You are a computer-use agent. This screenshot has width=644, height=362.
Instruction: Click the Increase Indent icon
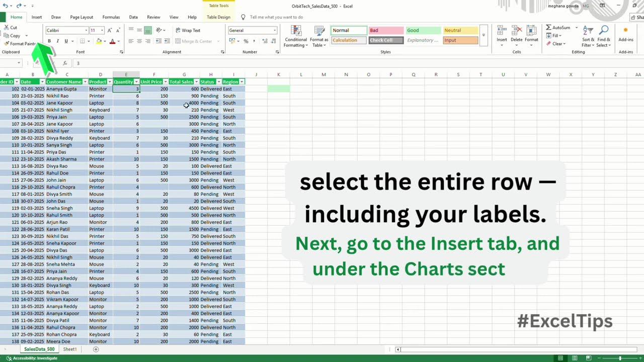point(167,41)
